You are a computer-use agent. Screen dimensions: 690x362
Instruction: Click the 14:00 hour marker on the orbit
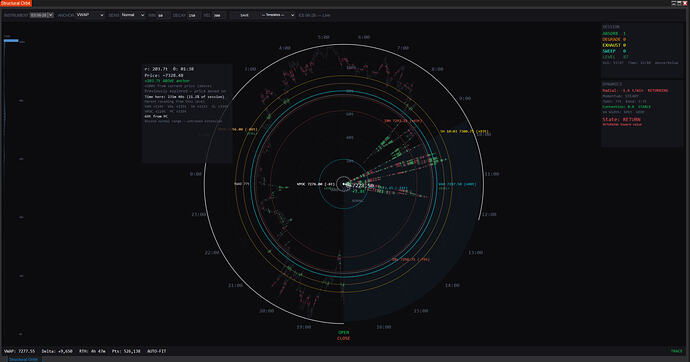pos(452,285)
